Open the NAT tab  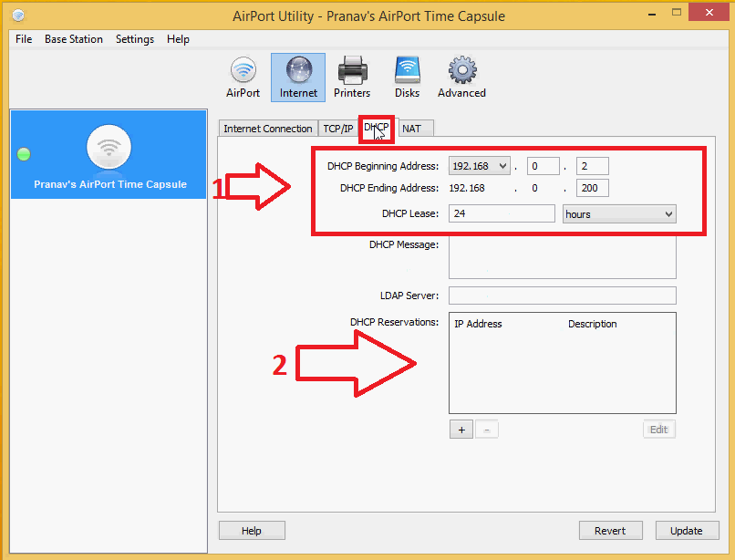tap(412, 129)
